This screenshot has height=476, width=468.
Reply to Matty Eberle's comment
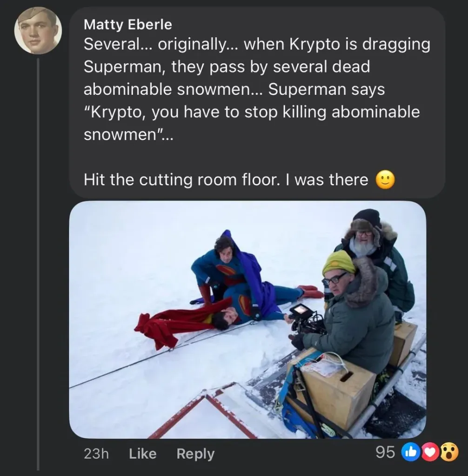[195, 454]
